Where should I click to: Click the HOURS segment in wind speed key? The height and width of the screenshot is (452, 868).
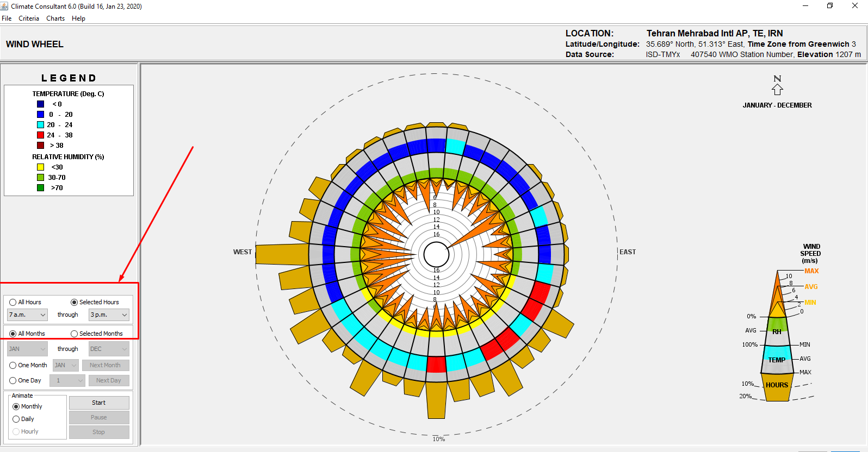[x=777, y=387]
